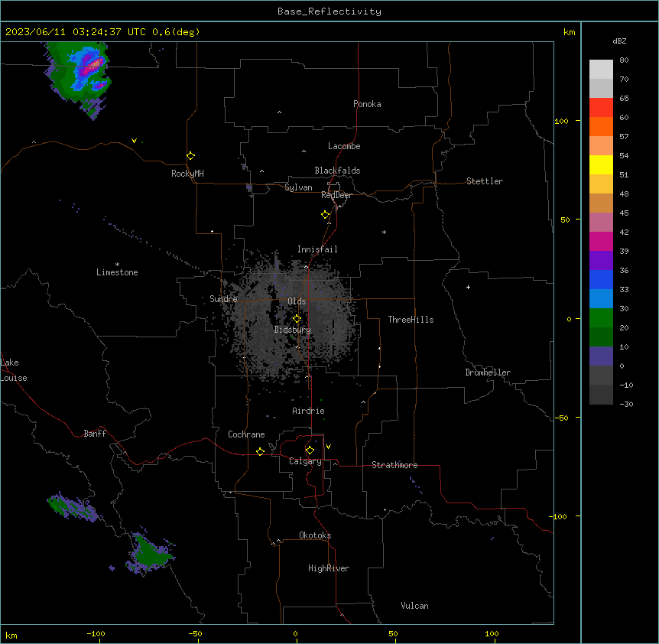Select the Blackfalds label
Screen dimensions: 659x644
tap(337, 171)
